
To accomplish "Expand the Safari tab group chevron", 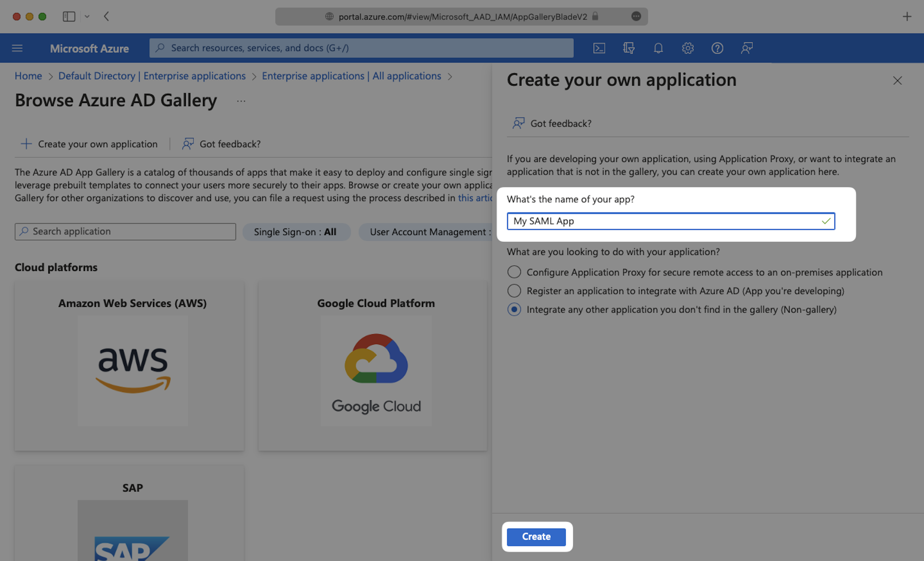I will click(x=87, y=17).
